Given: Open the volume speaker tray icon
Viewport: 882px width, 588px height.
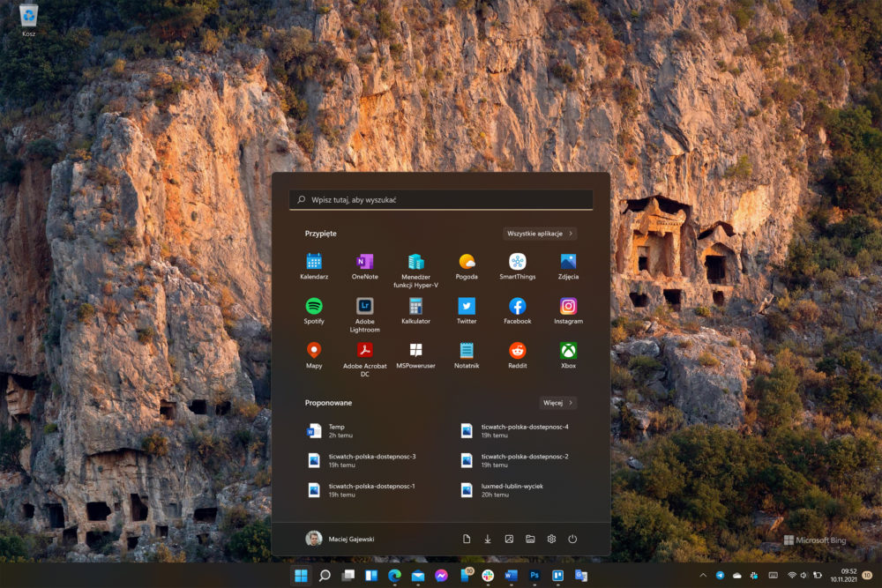Looking at the screenshot, I should point(804,575).
